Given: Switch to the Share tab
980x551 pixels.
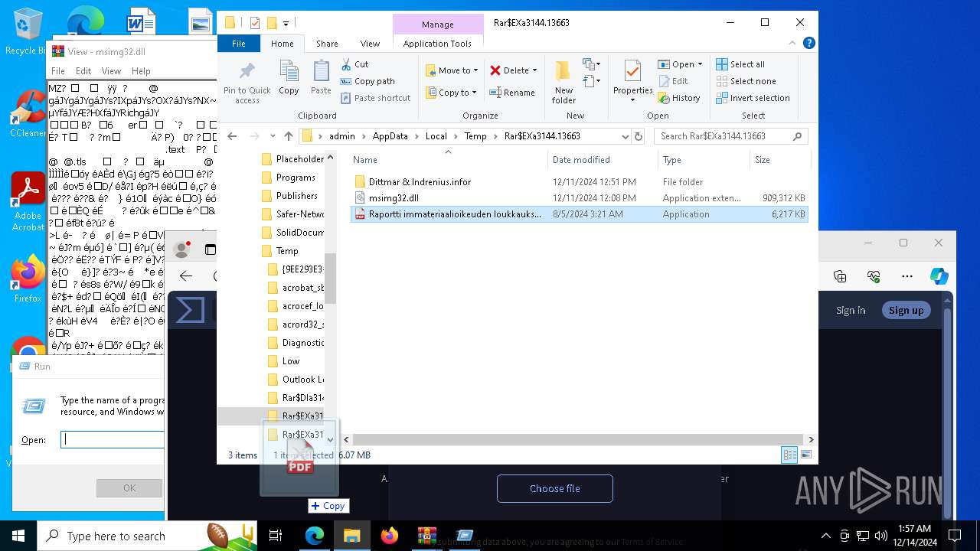Looking at the screenshot, I should click(327, 44).
